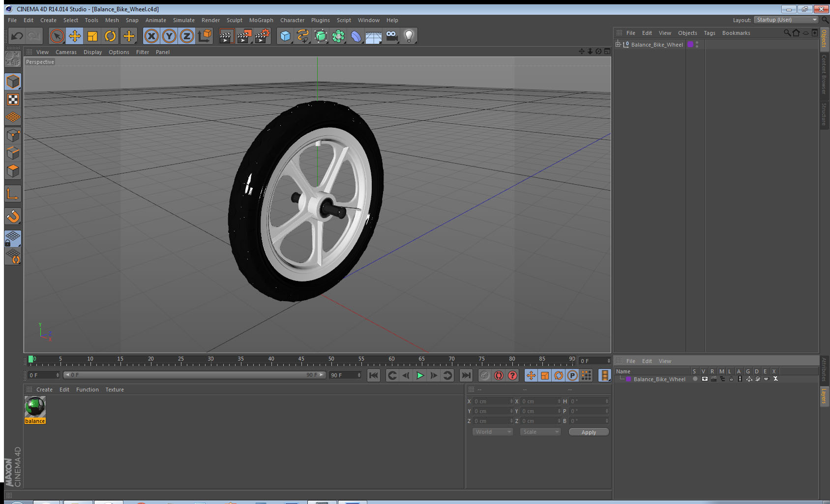830x504 pixels.
Task: Click object layer color tag
Action: pyautogui.click(x=690, y=44)
